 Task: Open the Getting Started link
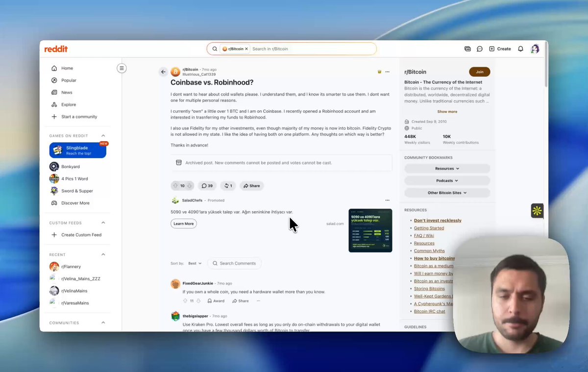click(429, 228)
